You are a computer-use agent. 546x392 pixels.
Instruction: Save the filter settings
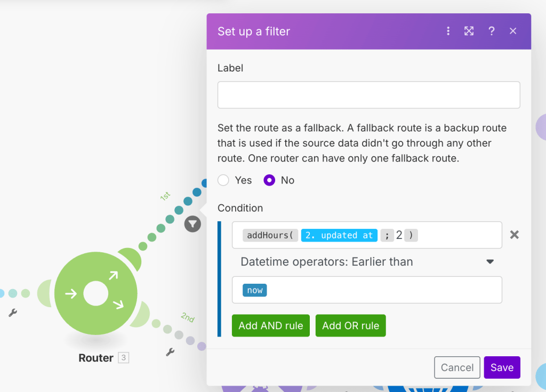tap(502, 367)
